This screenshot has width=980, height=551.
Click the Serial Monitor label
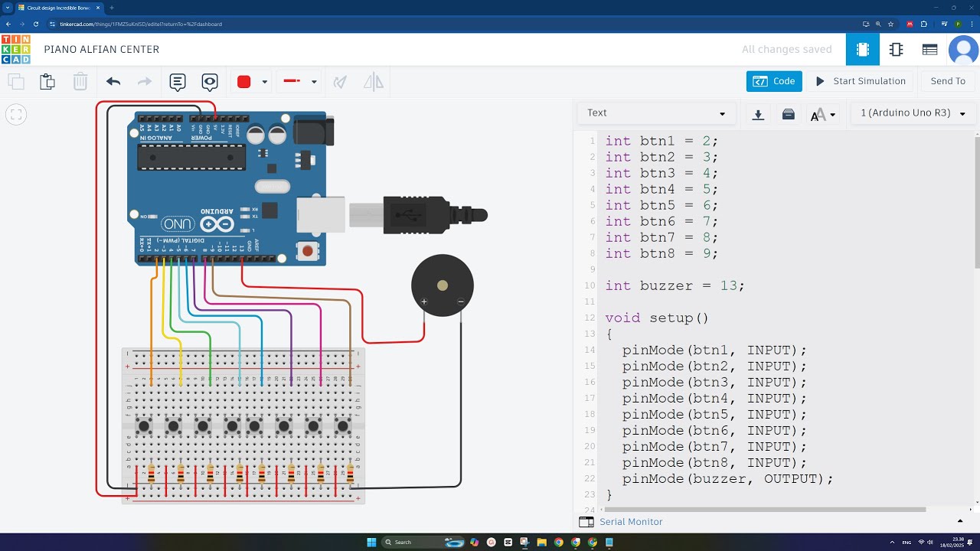[631, 522]
